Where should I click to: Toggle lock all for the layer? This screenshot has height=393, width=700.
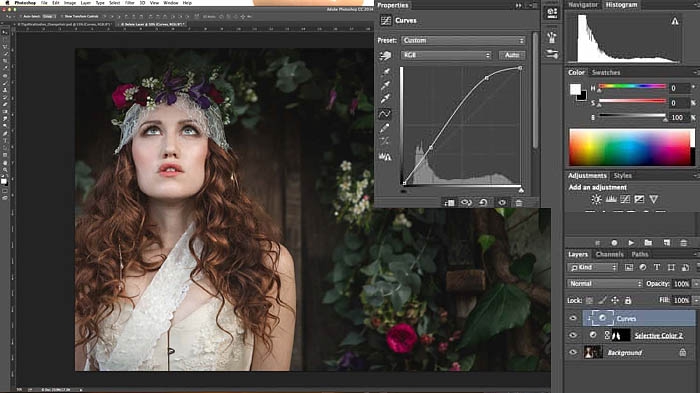click(x=628, y=301)
